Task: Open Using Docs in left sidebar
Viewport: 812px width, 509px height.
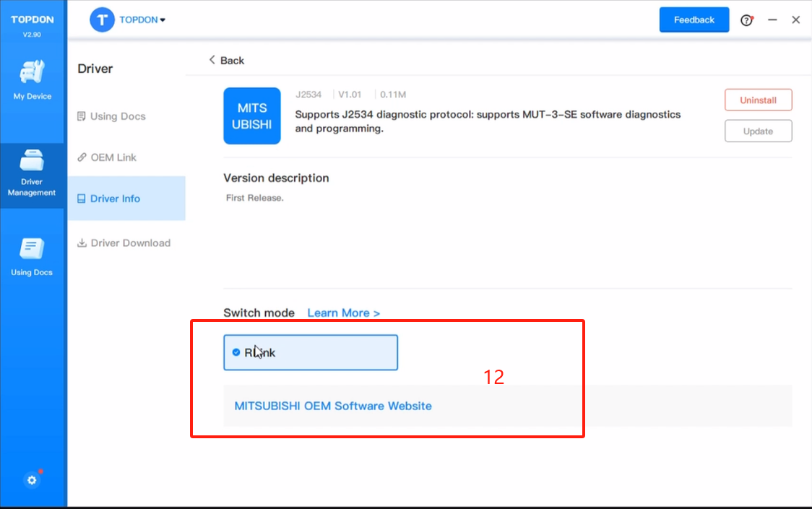Action: click(x=33, y=250)
